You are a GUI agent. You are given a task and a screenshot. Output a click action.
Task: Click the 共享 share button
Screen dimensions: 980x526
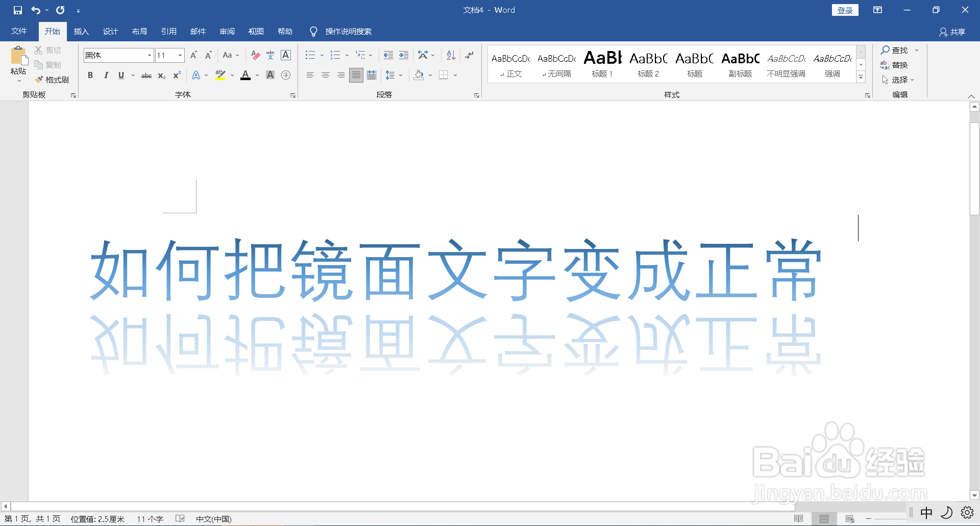click(952, 32)
